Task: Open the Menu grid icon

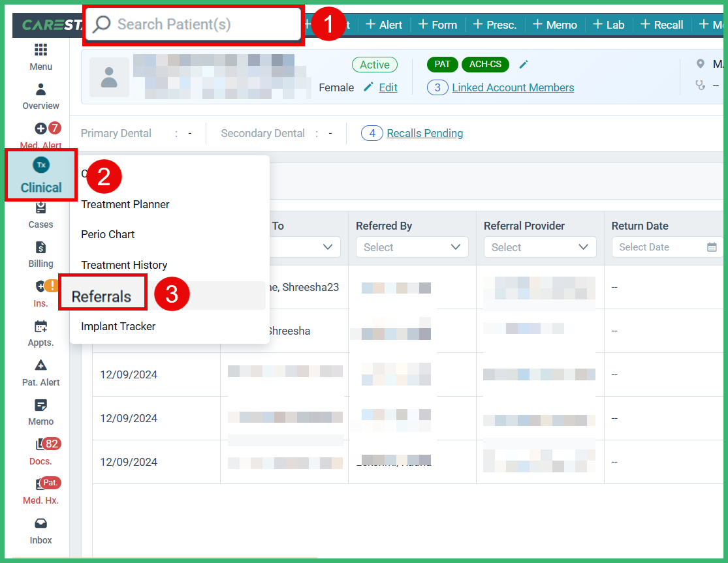Action: point(41,50)
